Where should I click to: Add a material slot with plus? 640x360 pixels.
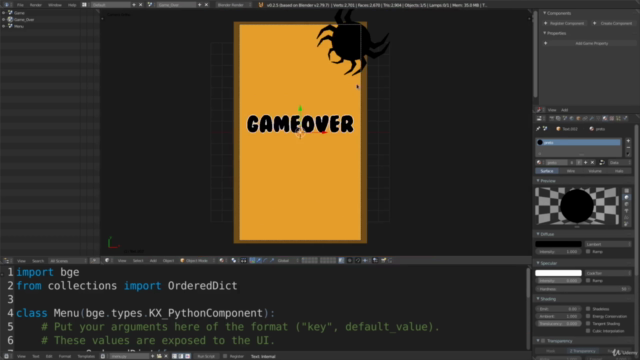(628, 141)
